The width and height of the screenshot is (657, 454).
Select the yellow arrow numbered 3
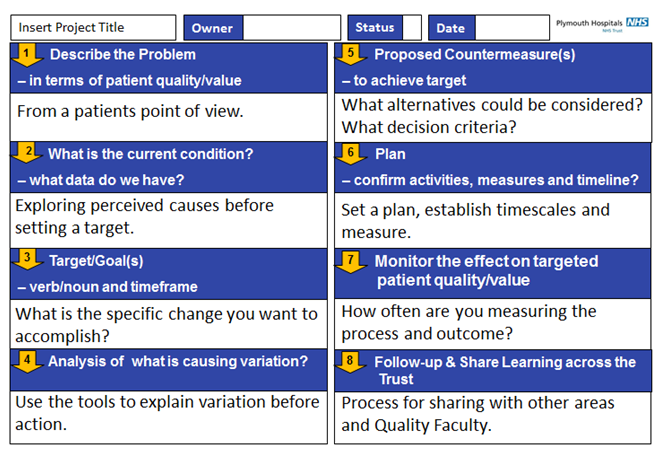coord(27,259)
